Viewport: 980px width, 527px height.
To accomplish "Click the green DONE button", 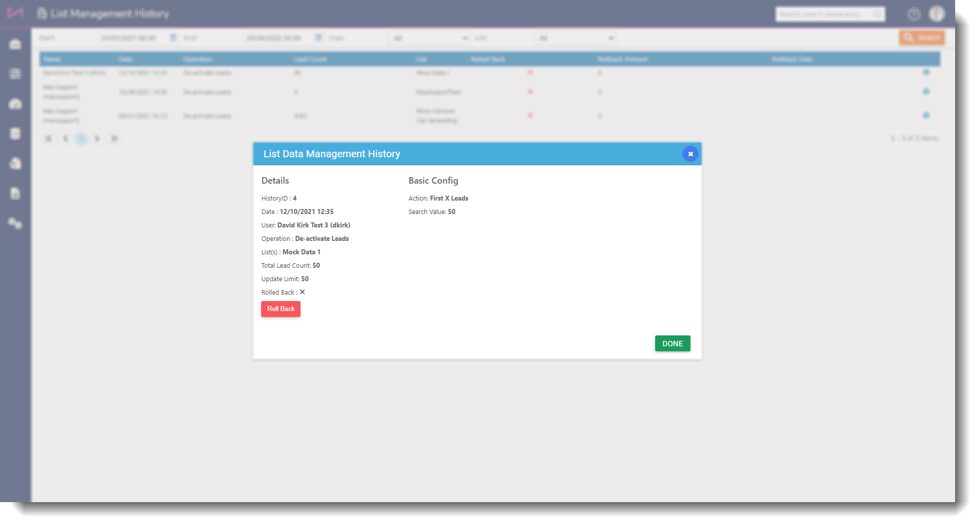I will (673, 343).
